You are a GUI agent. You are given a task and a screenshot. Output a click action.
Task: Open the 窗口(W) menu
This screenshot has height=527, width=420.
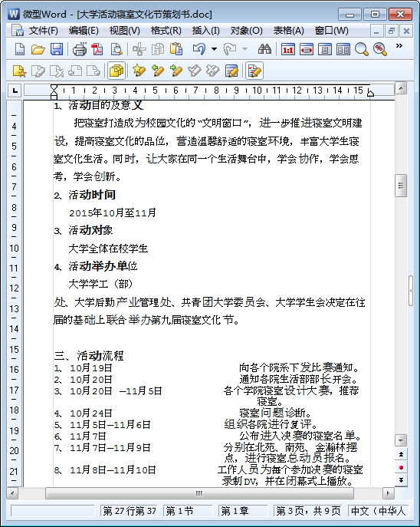331,31
